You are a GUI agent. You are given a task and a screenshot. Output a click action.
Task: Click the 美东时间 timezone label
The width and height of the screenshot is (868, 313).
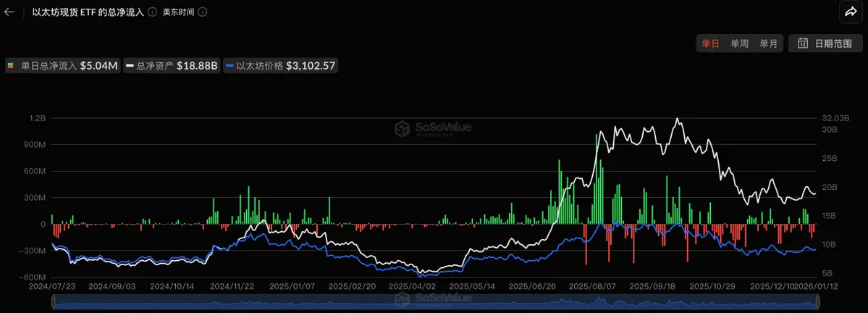[178, 12]
